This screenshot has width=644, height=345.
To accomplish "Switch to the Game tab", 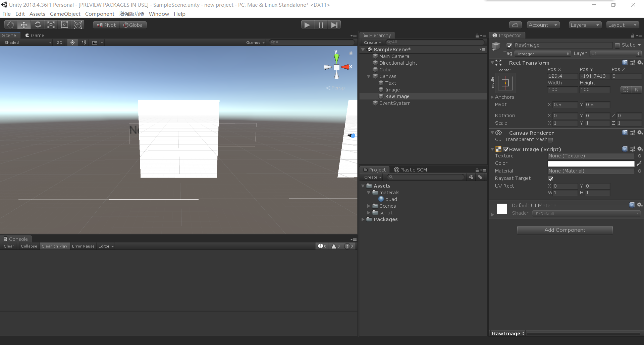I will tap(35, 36).
